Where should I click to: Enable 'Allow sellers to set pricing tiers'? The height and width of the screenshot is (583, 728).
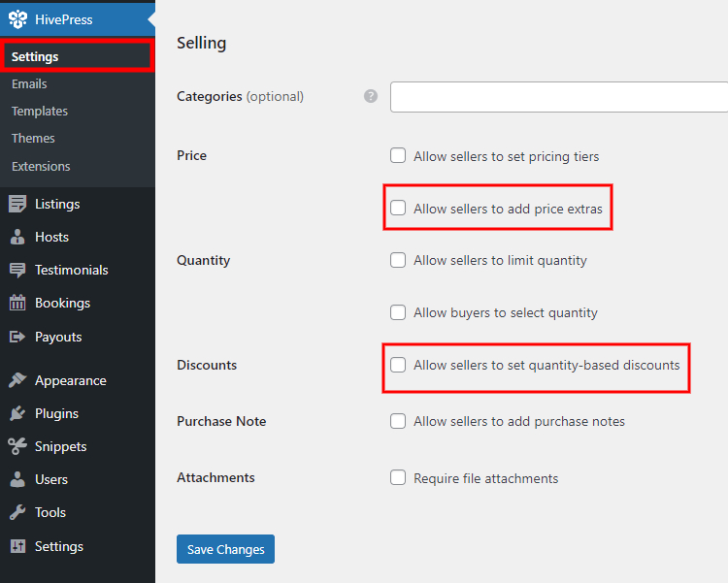[x=398, y=155]
